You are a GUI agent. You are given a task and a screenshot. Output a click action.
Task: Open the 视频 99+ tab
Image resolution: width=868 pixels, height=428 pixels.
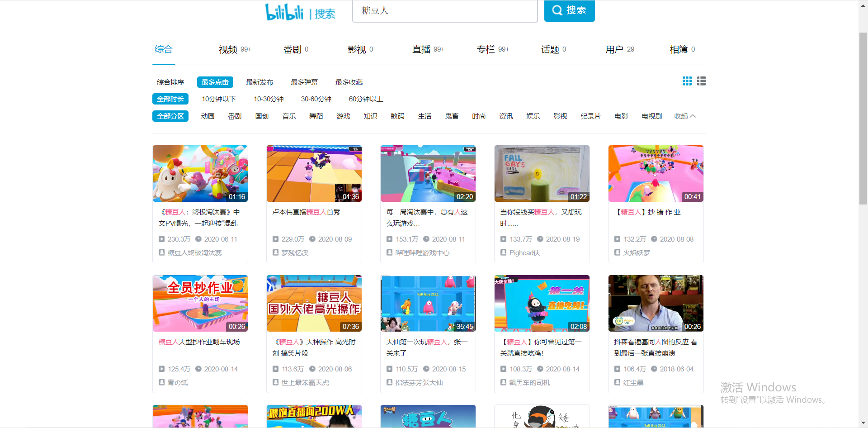coord(235,49)
